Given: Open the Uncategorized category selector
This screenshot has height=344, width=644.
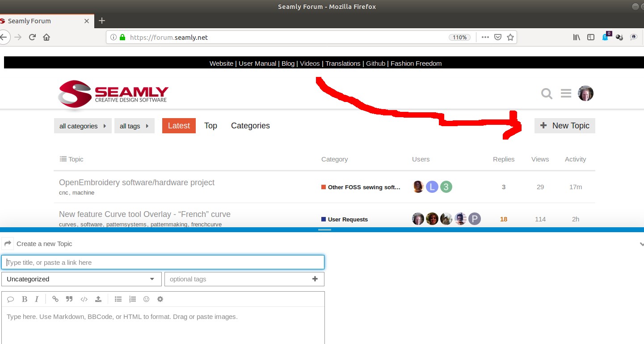Looking at the screenshot, I should pos(81,279).
